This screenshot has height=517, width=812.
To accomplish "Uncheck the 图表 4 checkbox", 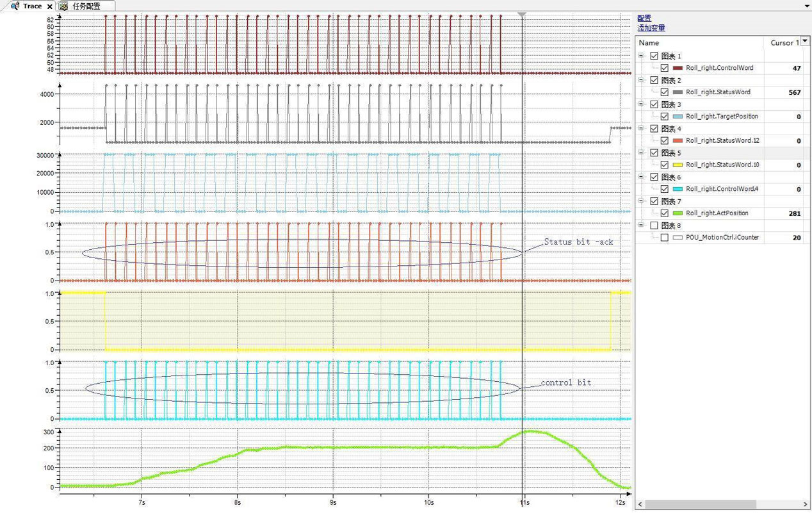I will [x=654, y=128].
